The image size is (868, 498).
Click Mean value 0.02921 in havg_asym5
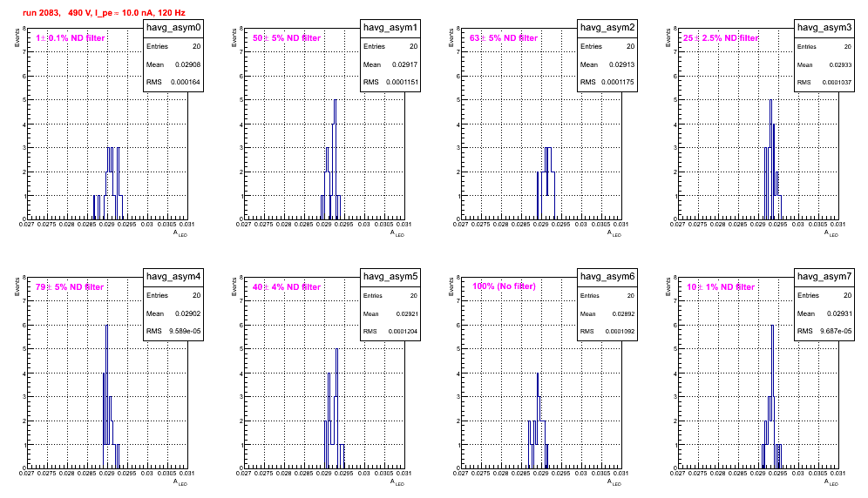pos(406,313)
